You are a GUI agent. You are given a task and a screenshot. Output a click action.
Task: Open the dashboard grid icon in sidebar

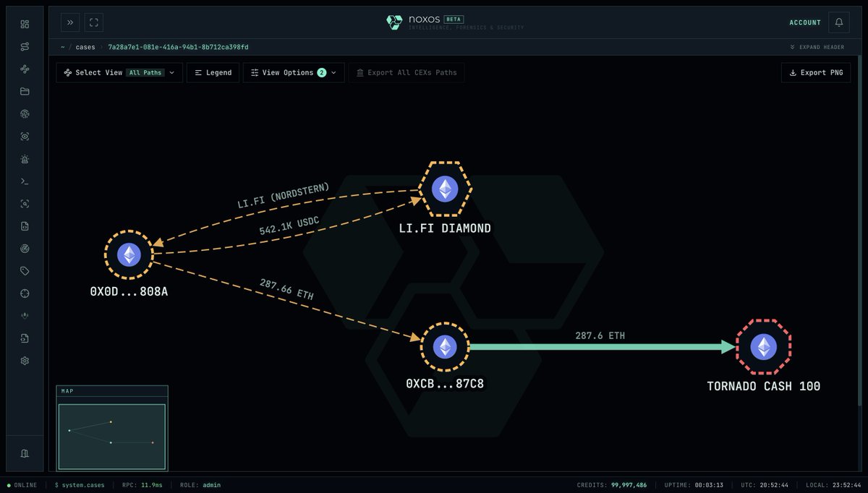coord(25,24)
